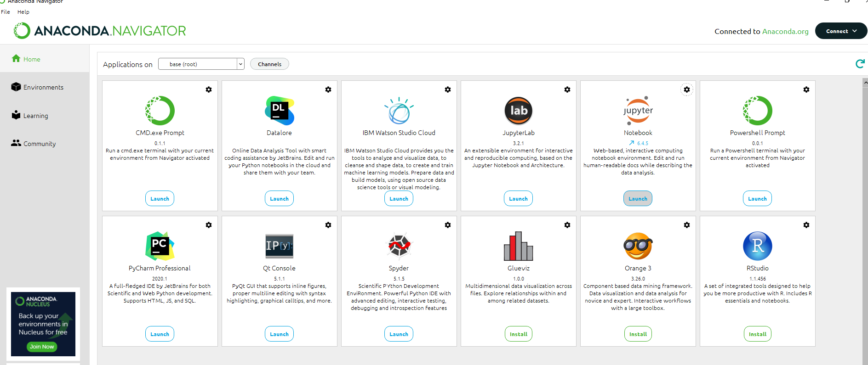This screenshot has width=868, height=365.
Task: Open settings gear on JupyterLab card
Action: pyautogui.click(x=567, y=90)
